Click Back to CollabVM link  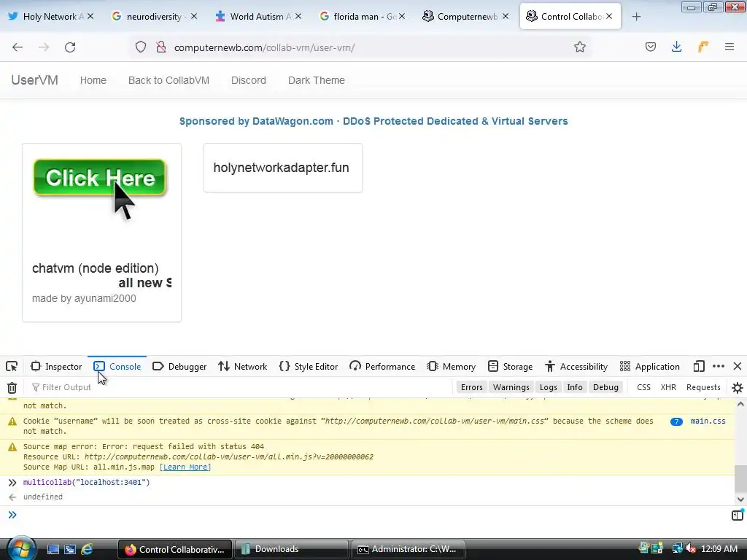pyautogui.click(x=169, y=80)
